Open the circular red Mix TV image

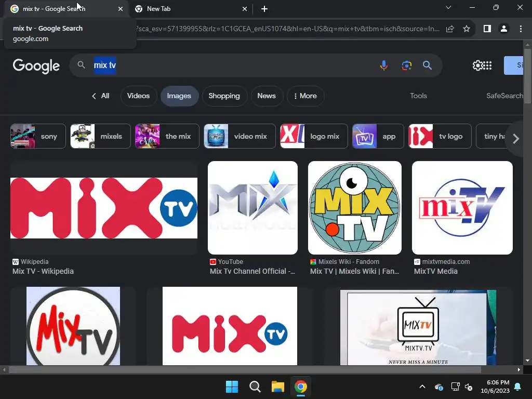tap(73, 326)
